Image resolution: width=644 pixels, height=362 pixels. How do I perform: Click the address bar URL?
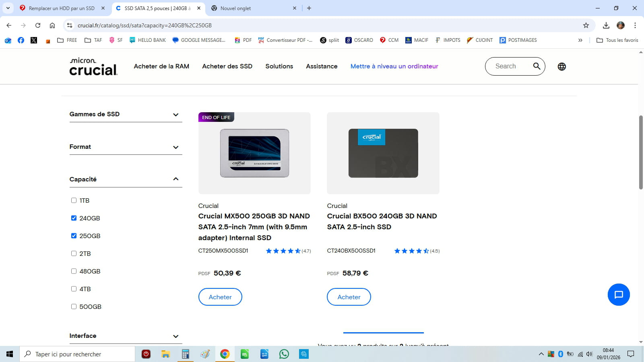pos(144,25)
